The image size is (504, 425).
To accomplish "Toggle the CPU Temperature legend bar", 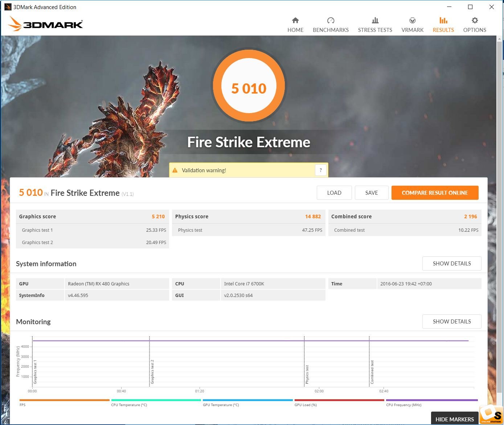I will tap(156, 400).
